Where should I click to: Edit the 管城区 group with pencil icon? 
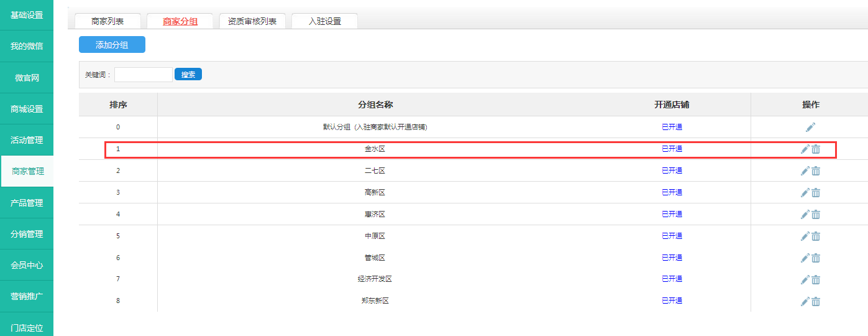tap(805, 258)
